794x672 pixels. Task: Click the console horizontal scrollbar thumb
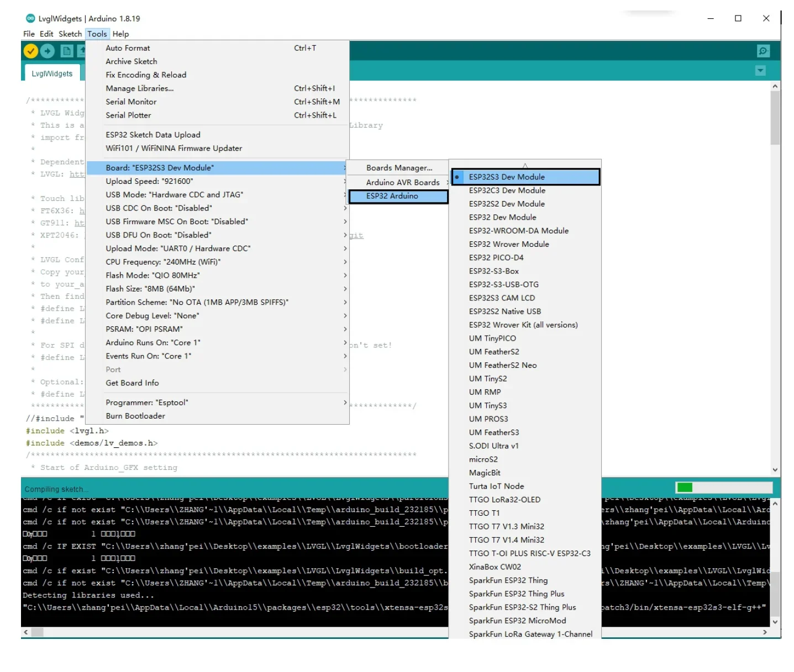pyautogui.click(x=38, y=632)
